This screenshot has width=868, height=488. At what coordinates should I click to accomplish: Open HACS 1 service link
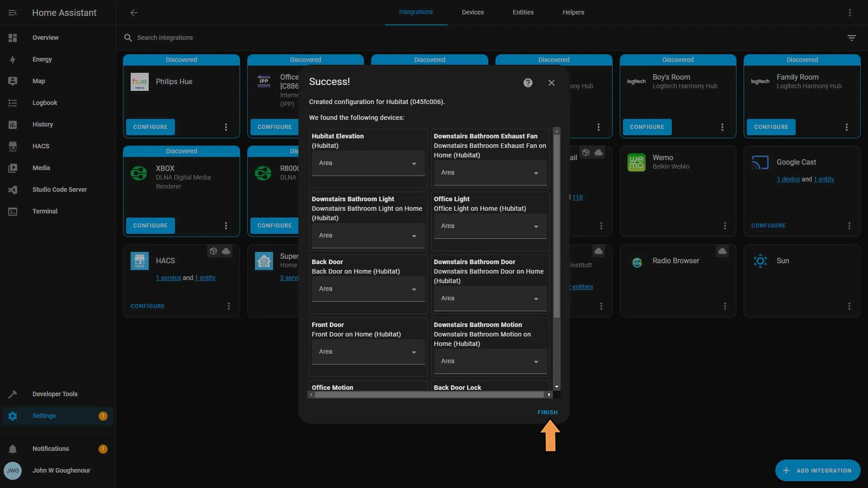click(168, 278)
